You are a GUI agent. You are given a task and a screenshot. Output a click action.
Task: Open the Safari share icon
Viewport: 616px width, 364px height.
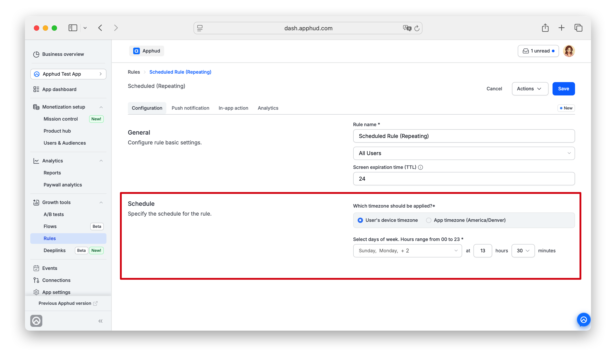coord(545,27)
